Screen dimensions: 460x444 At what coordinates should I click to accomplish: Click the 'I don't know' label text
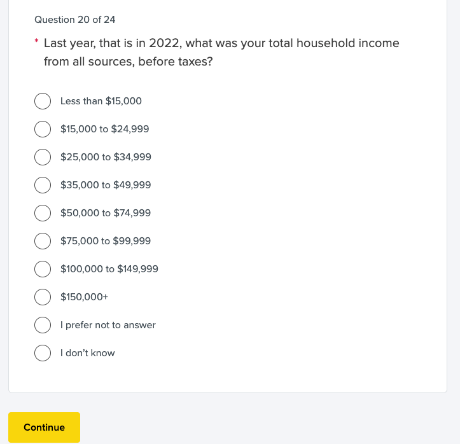coord(87,353)
